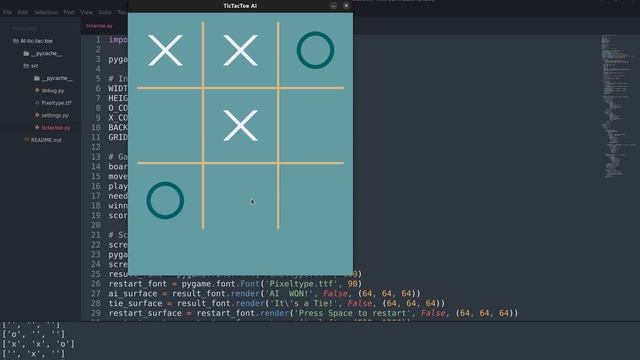Screen dimensions: 640x360
Task: Click the TicTacToe AI window title bar
Action: pyautogui.click(x=240, y=6)
